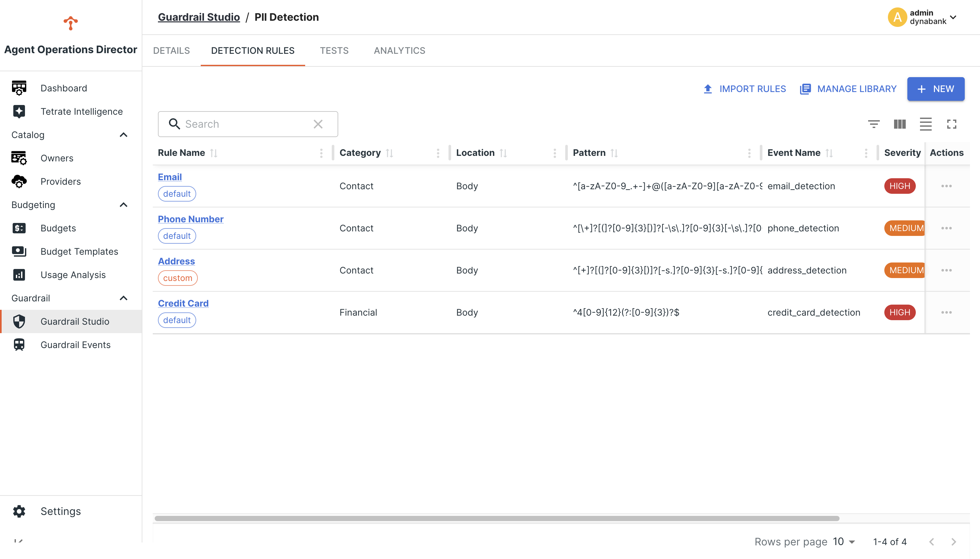
Task: Sort by Rule Name column
Action: point(214,153)
